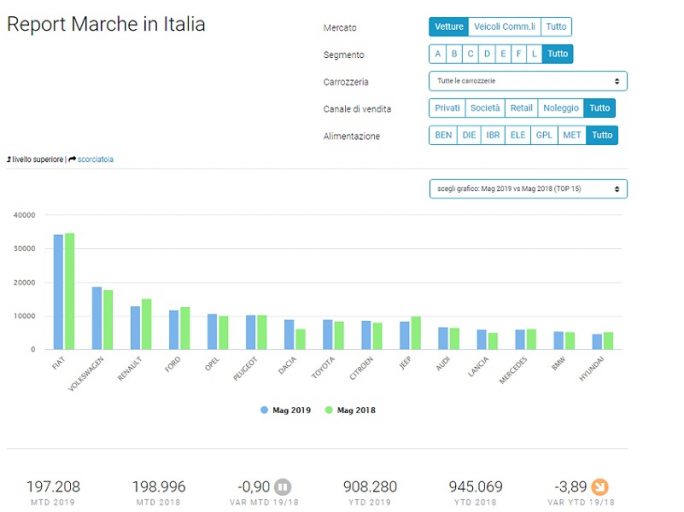Open the Tutte le carrozzerie dropdown
Image resolution: width=684 pixels, height=512 pixels.
click(528, 81)
